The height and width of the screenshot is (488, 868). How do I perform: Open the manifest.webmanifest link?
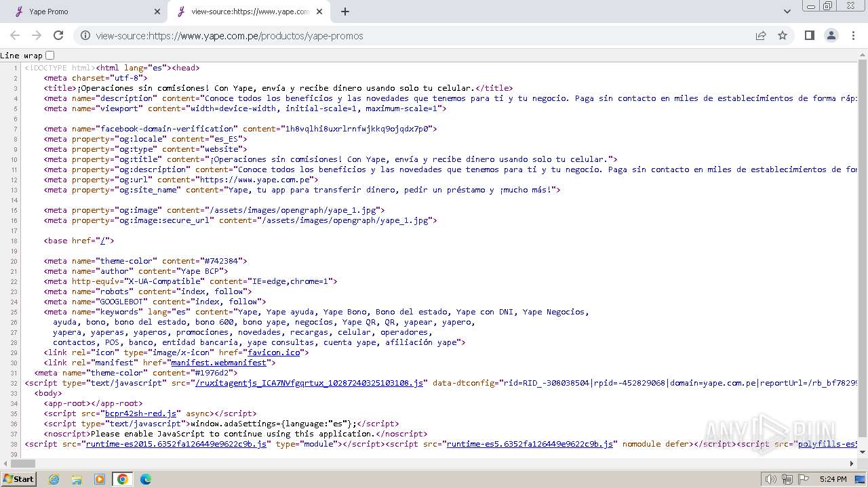click(x=218, y=363)
